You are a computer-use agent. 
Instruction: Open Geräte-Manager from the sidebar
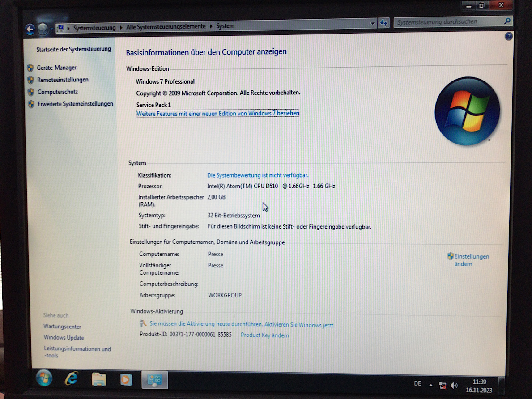pyautogui.click(x=56, y=68)
